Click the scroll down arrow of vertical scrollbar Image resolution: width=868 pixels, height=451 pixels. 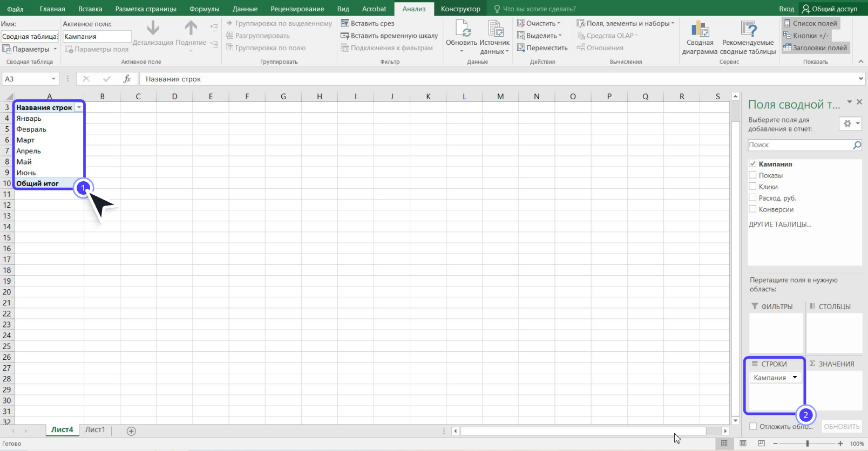pos(735,420)
